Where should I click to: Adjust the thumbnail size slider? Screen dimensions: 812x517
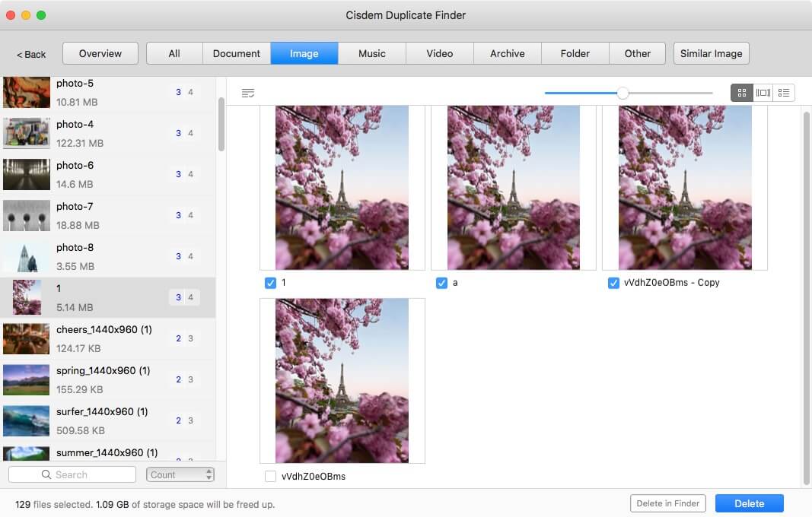(x=623, y=94)
